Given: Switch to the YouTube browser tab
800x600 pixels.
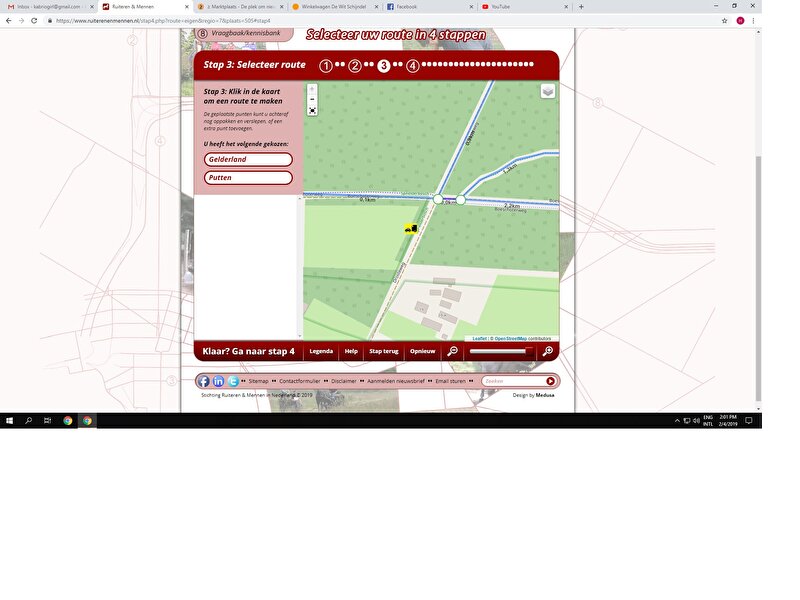Looking at the screenshot, I should click(520, 6).
